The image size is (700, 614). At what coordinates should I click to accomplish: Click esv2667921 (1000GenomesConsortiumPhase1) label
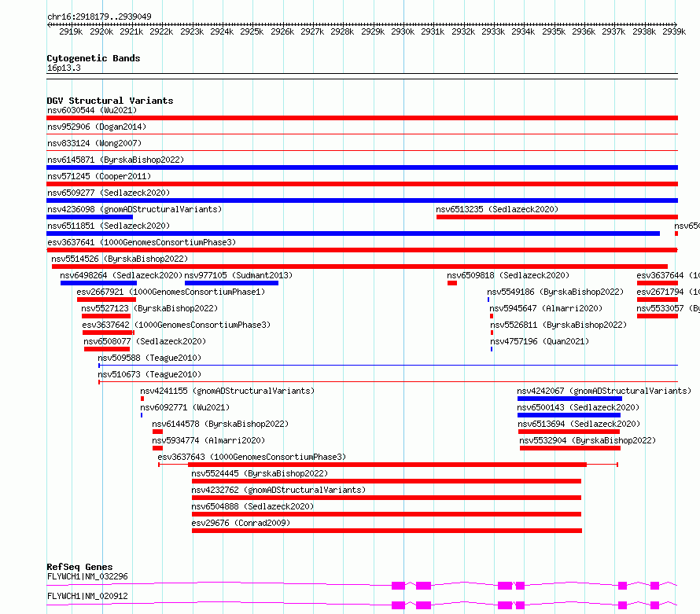[x=171, y=292]
